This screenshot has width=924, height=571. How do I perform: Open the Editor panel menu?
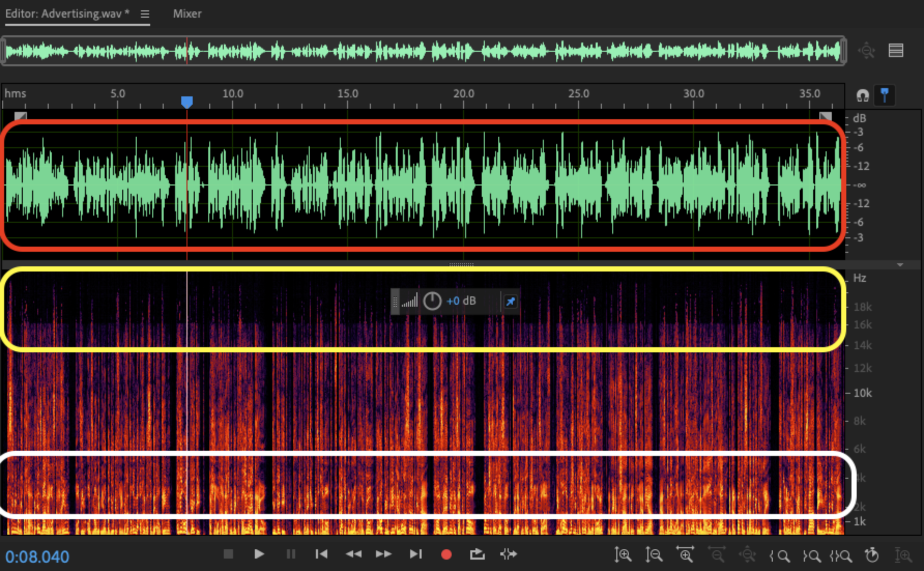point(145,14)
